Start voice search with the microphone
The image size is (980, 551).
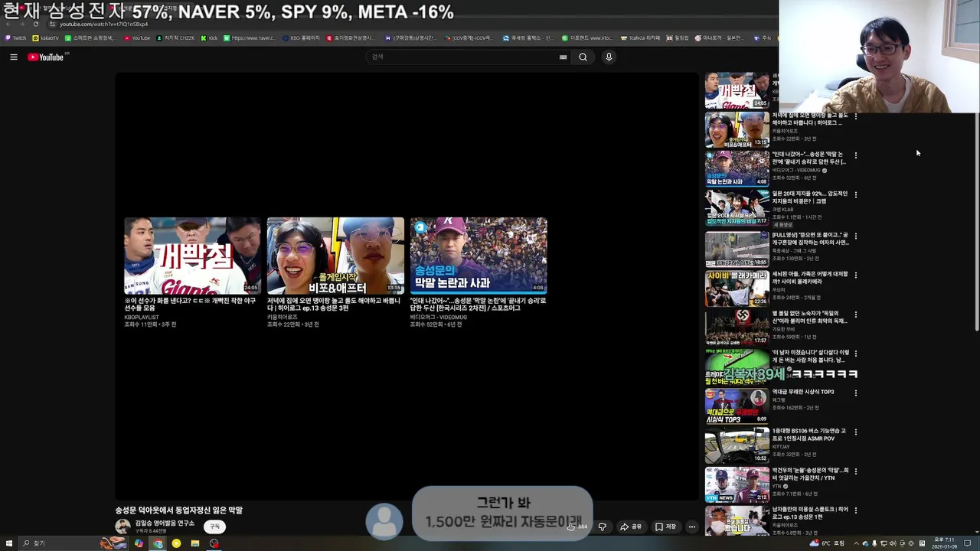click(x=609, y=57)
